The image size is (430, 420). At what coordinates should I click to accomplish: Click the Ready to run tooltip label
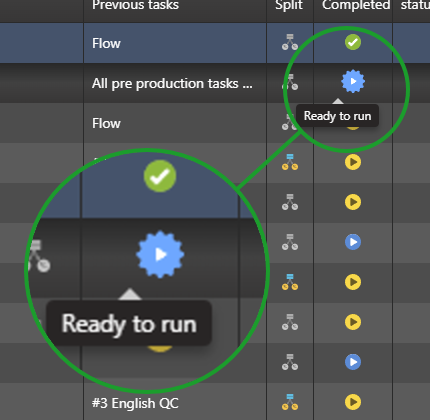pyautogui.click(x=337, y=116)
